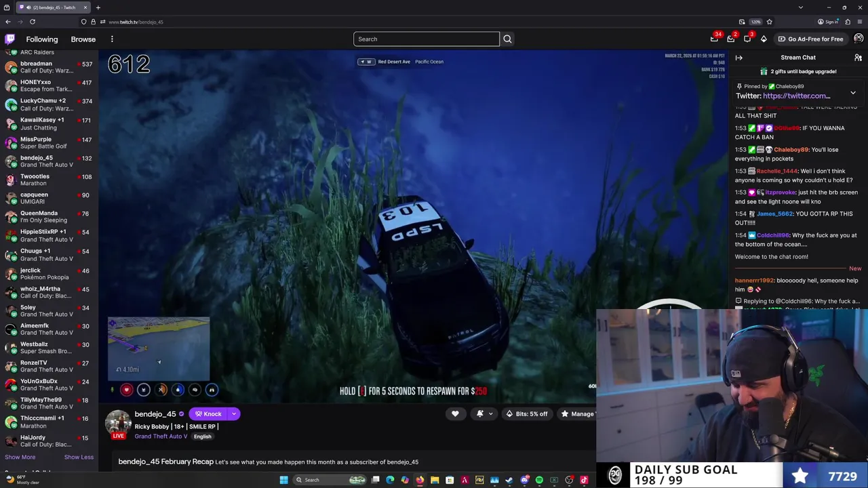Screen dimensions: 868x488
Task: Open Steam from the taskbar
Action: [x=509, y=480]
